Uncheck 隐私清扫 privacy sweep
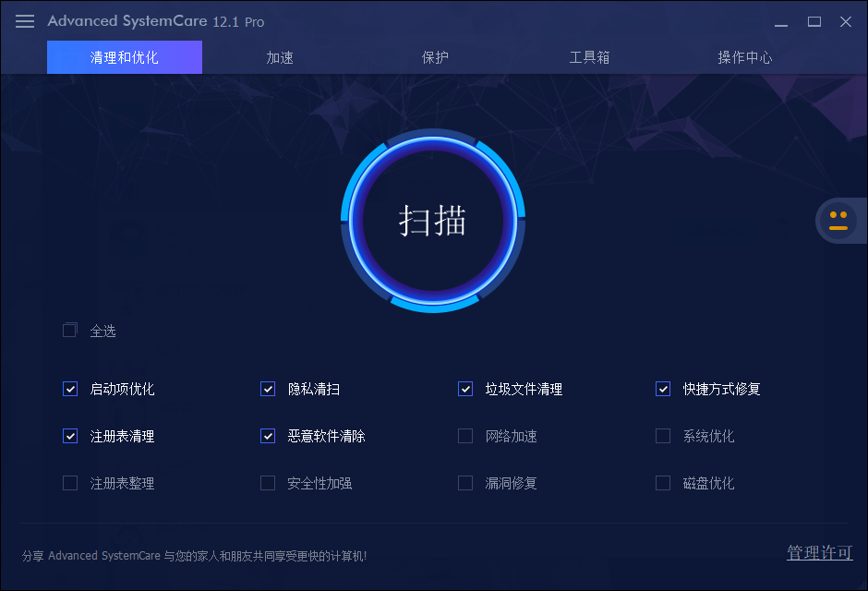This screenshot has height=591, width=868. (267, 389)
